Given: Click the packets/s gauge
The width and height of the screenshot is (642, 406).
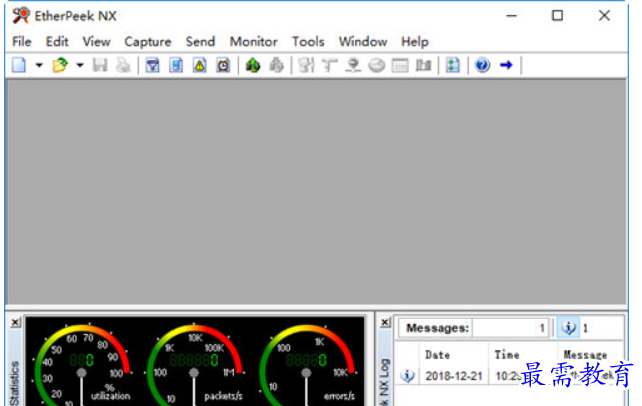Looking at the screenshot, I should 194,365.
